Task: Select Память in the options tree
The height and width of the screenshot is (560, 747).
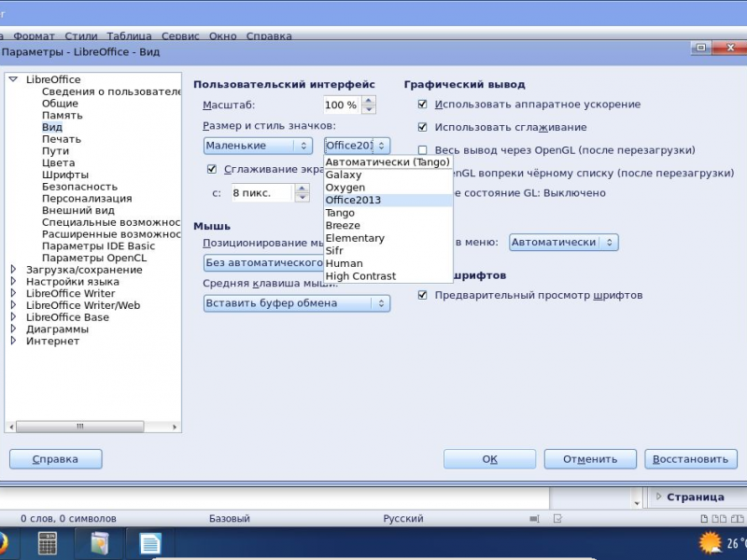Action: (x=62, y=115)
